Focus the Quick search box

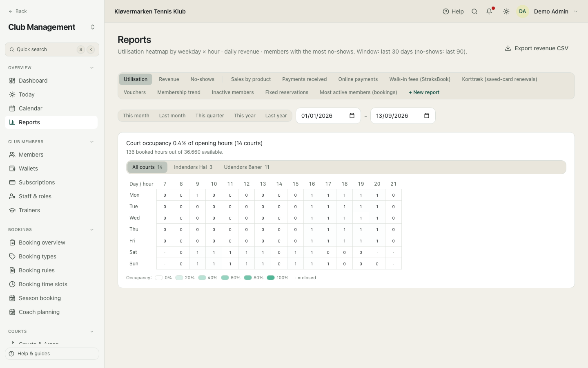click(x=52, y=49)
